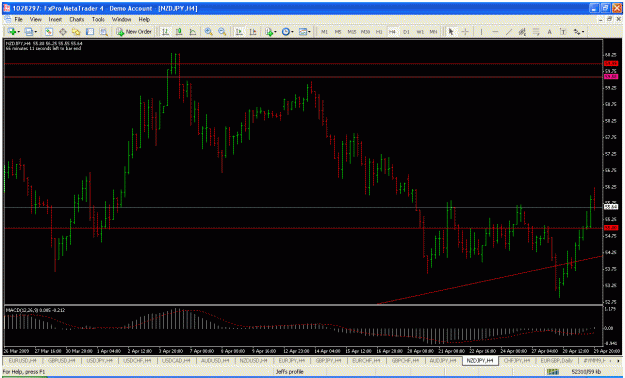Select the M1 timeframe

click(324, 32)
